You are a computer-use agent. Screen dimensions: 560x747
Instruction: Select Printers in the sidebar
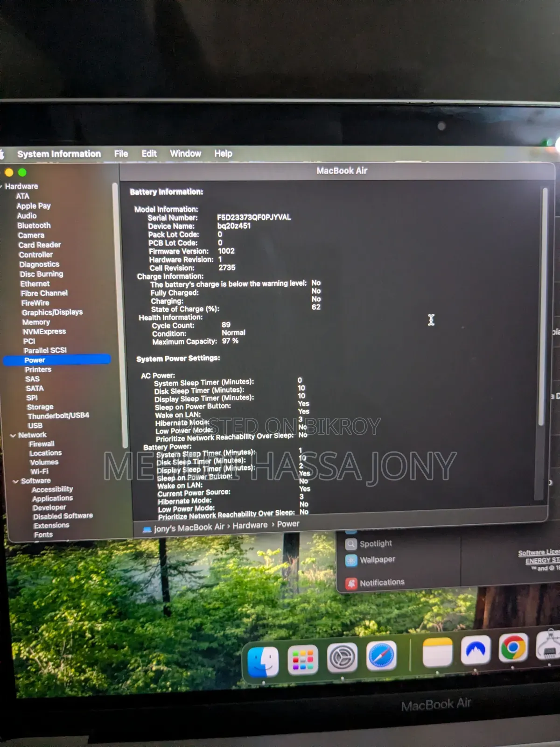(38, 370)
